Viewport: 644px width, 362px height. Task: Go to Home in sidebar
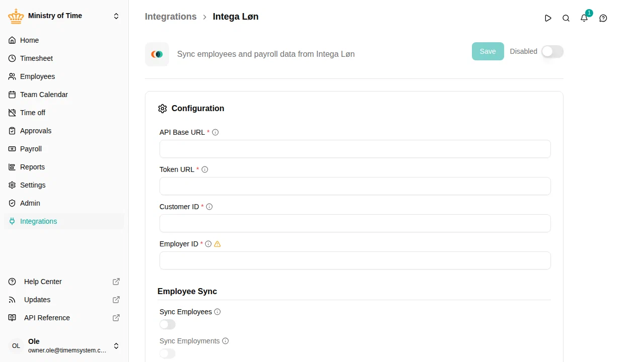coord(64,40)
